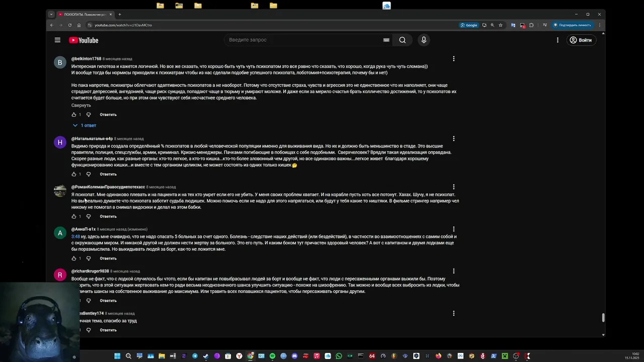Click the H avatar of Натальяаталья
Viewport: 644px width, 362px height.
click(60, 142)
